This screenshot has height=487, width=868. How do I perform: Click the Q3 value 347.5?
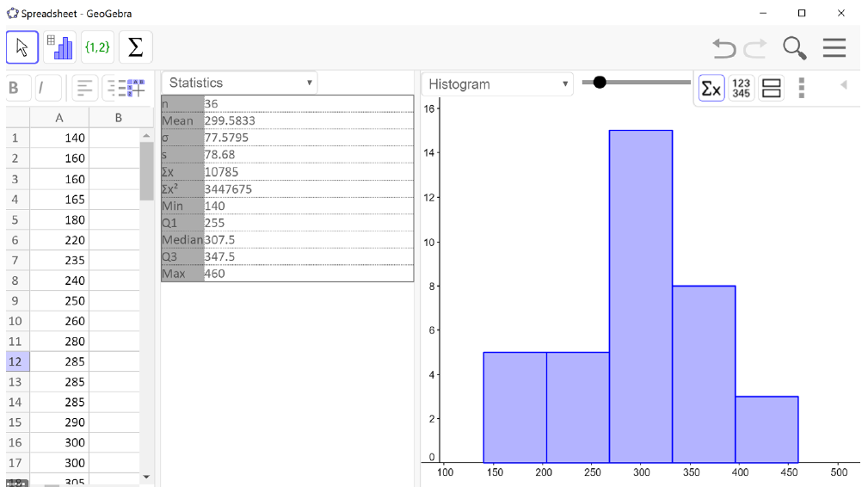point(219,256)
